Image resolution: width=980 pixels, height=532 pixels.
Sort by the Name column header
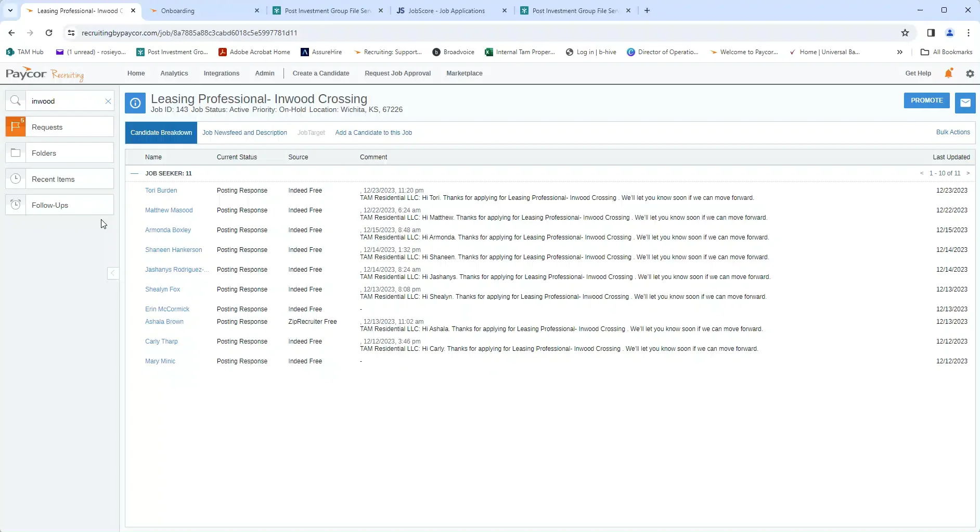[x=153, y=157]
